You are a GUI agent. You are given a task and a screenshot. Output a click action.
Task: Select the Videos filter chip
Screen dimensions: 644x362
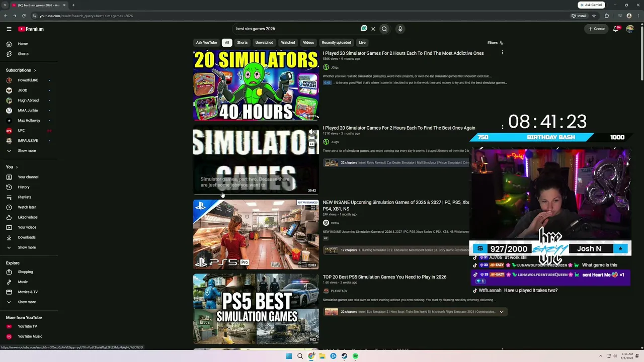pos(308,43)
